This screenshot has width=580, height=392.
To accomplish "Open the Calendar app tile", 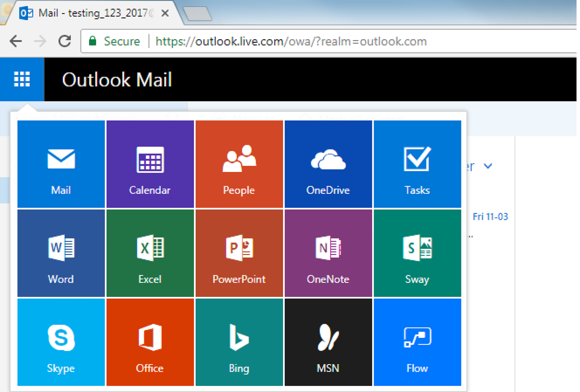I will [x=150, y=164].
